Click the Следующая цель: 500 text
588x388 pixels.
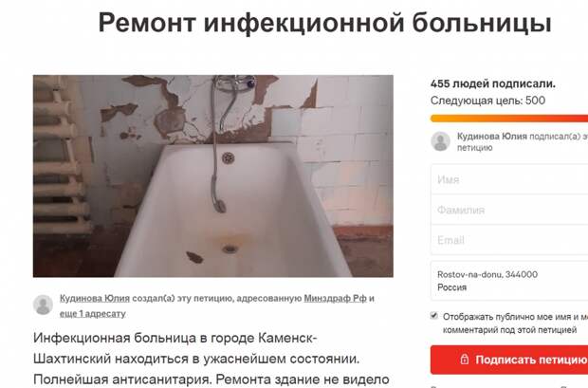[x=487, y=101]
